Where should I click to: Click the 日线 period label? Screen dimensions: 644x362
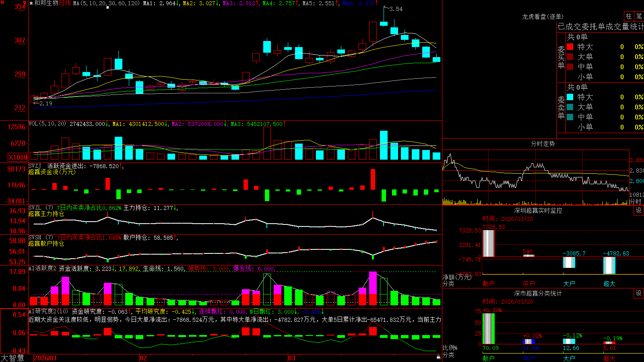pos(65,3)
